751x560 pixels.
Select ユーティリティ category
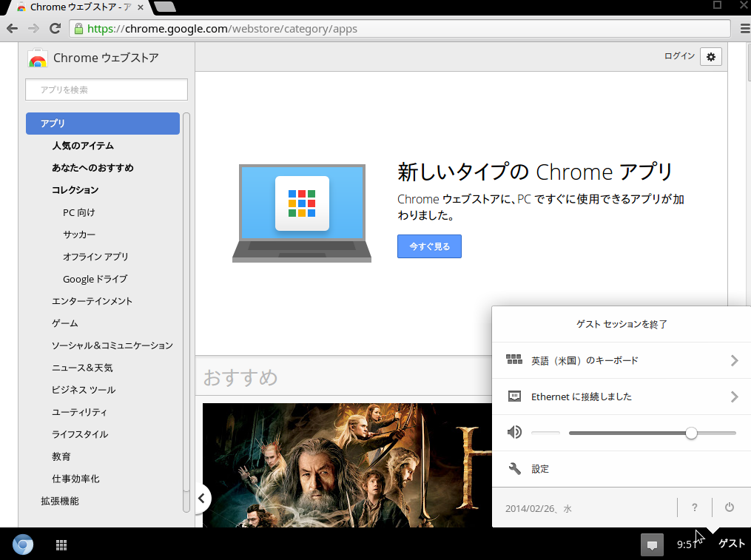79,412
